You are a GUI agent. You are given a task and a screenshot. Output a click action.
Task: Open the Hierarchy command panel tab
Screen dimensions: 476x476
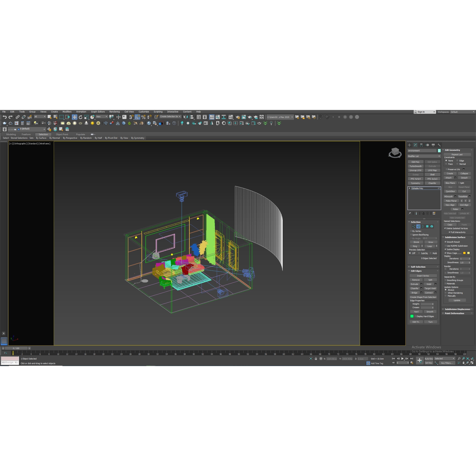click(421, 145)
